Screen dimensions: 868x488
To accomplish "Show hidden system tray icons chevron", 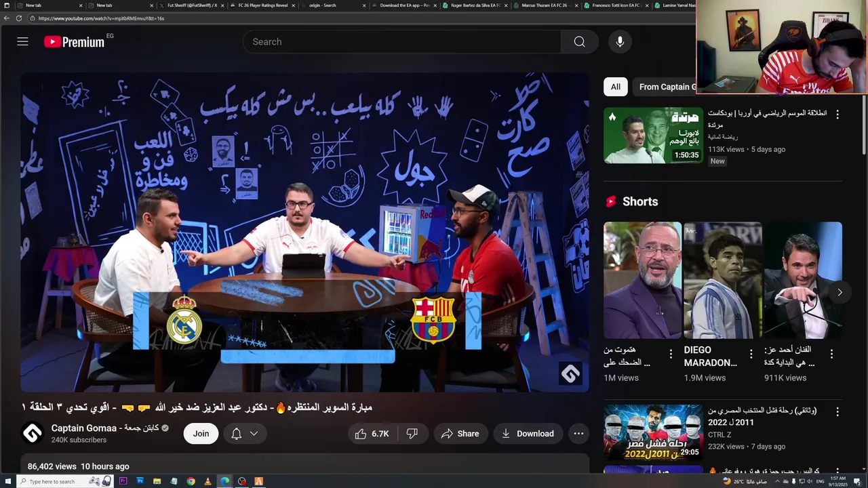I will [777, 481].
